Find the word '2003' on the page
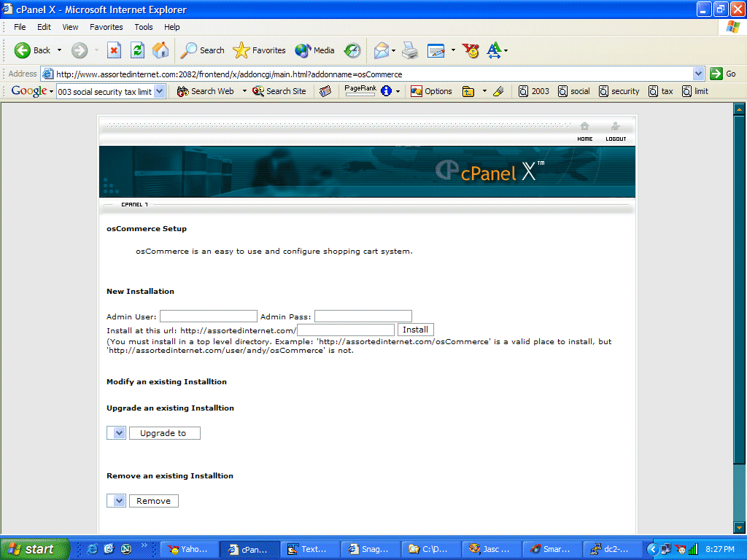Screen dimensions: 747x560 (x=533, y=91)
